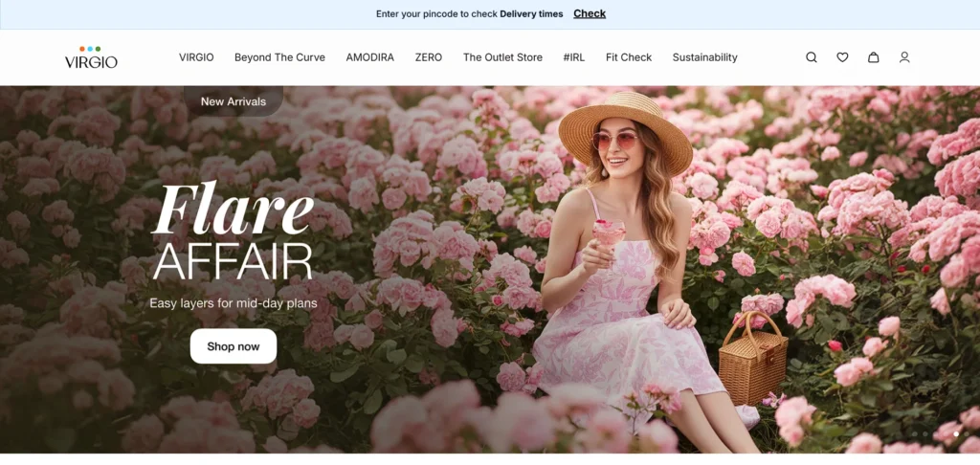Click the Flare Affair banner headline
The height and width of the screenshot is (465, 980).
[x=233, y=234]
